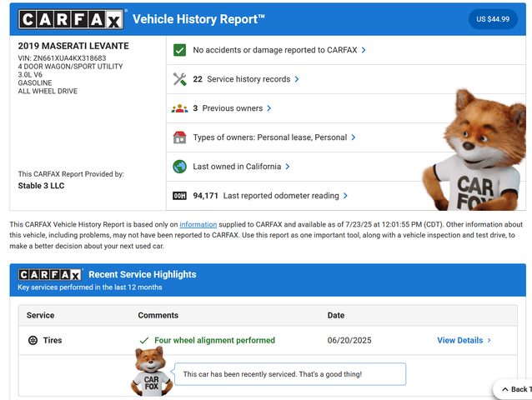
Task: Click the large Car Fox mascot image
Action: point(475,151)
